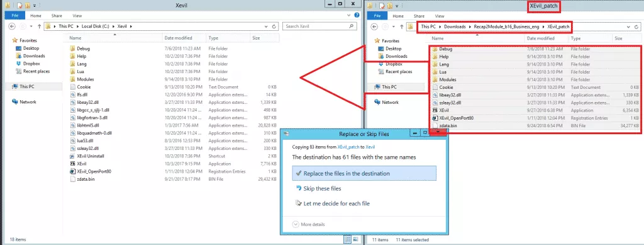
Task: Open Share ribbon tab in Xevil window
Action: point(57,16)
